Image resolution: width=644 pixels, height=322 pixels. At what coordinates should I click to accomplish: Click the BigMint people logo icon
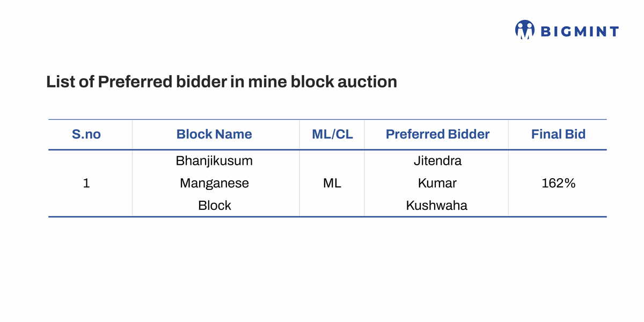pyautogui.click(x=524, y=30)
